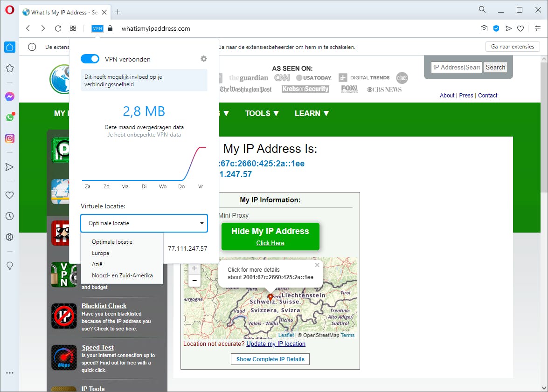The height and width of the screenshot is (392, 548).
Task: Click the VPN data usage graph
Action: click(144, 164)
